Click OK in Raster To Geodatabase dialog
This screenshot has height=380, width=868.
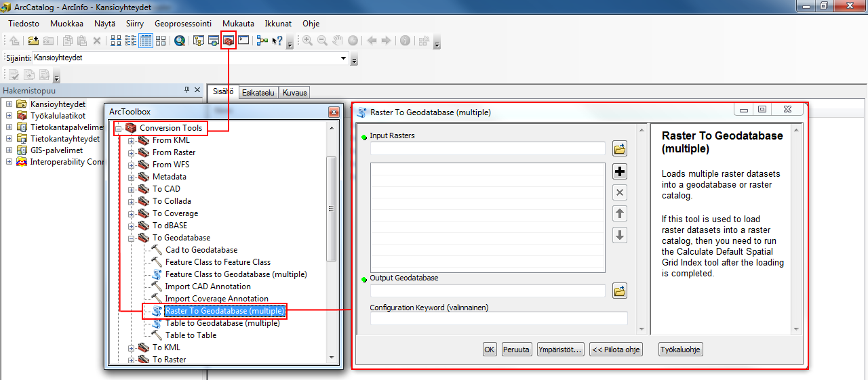point(490,350)
